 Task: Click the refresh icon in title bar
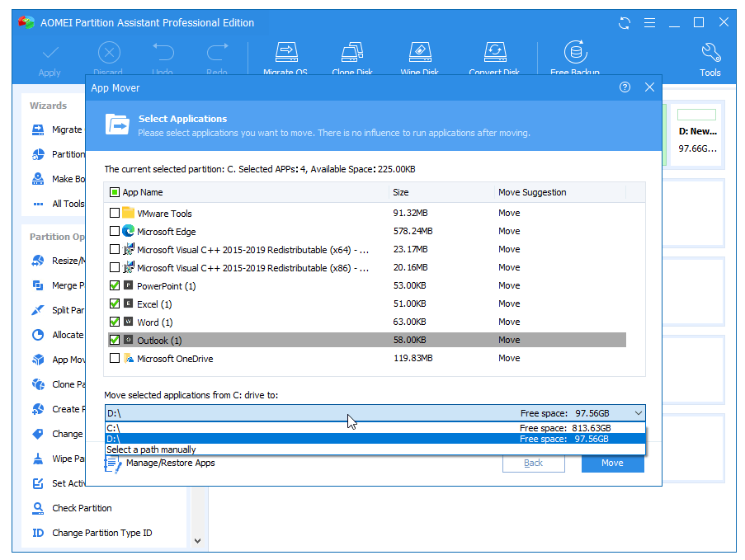[624, 23]
